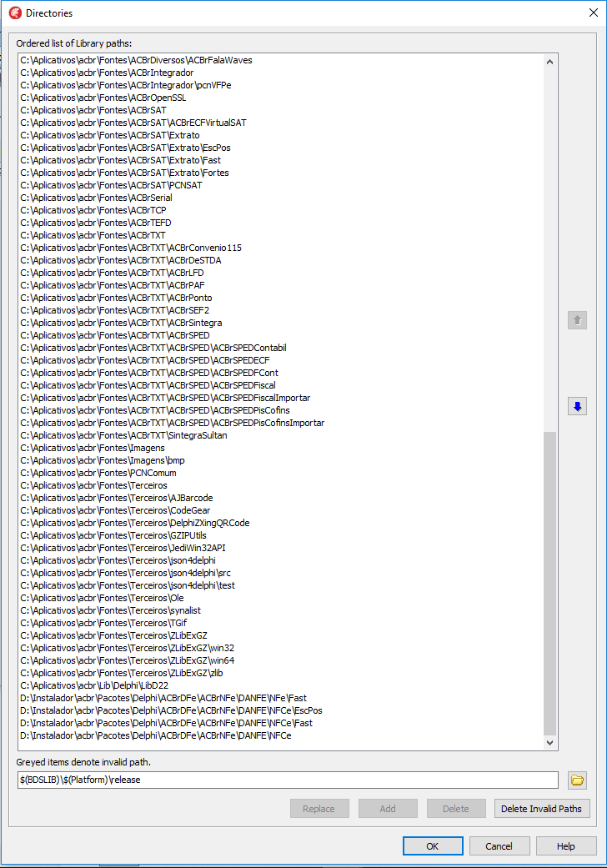
Task: Select path ACBrSAT\ACBrECFVirtualSAT
Action: coord(133,123)
